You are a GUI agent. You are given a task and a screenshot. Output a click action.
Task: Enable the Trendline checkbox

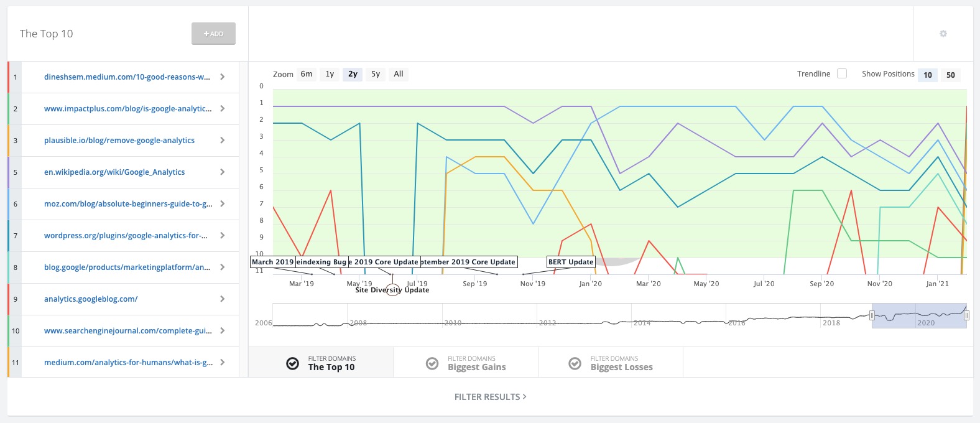[x=842, y=73]
